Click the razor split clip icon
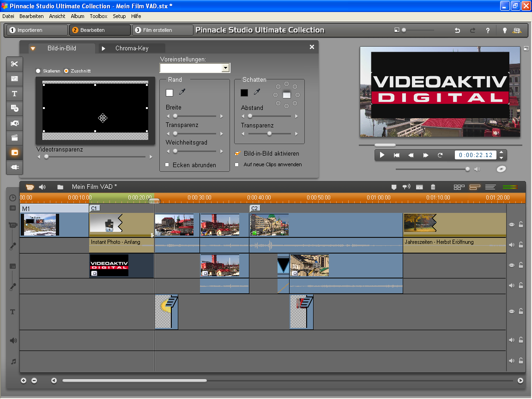This screenshot has height=399, width=532. [419, 187]
